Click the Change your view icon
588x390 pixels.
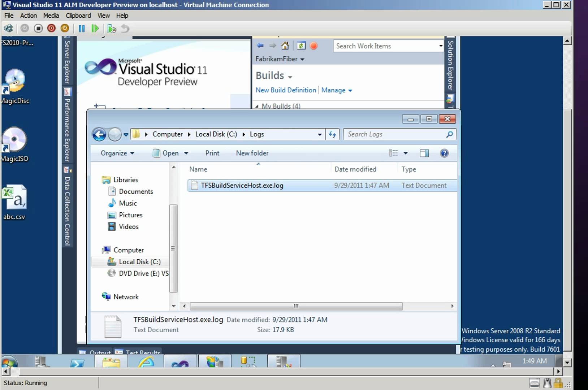tap(393, 153)
